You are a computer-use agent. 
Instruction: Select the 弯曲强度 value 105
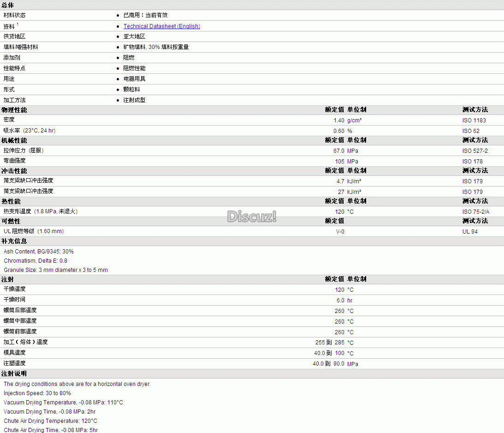point(339,162)
